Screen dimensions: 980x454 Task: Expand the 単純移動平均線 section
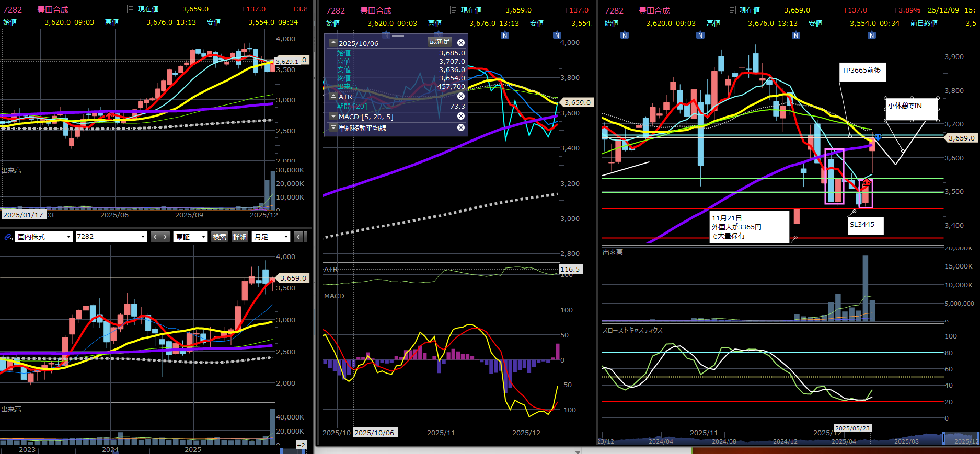pyautogui.click(x=333, y=127)
